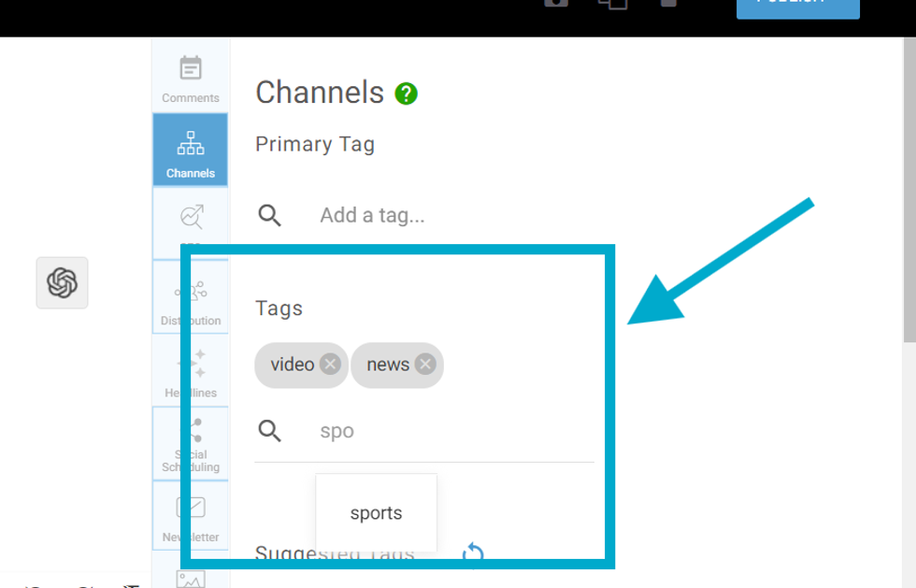This screenshot has height=588, width=916.
Task: Open the SEO analysis panel icon
Action: click(191, 219)
